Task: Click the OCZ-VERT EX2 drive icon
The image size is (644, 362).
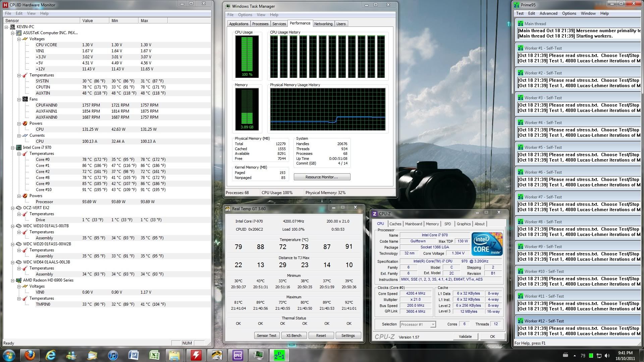Action: [x=19, y=208]
